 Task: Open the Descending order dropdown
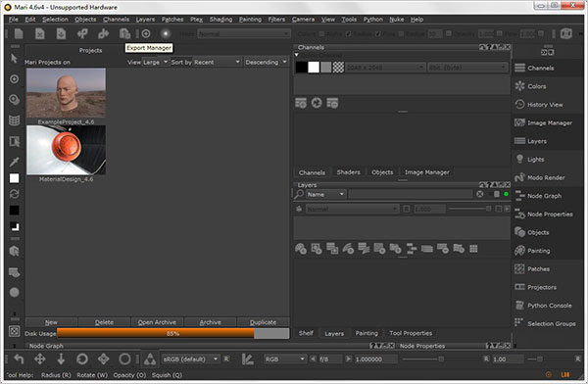pyautogui.click(x=266, y=62)
